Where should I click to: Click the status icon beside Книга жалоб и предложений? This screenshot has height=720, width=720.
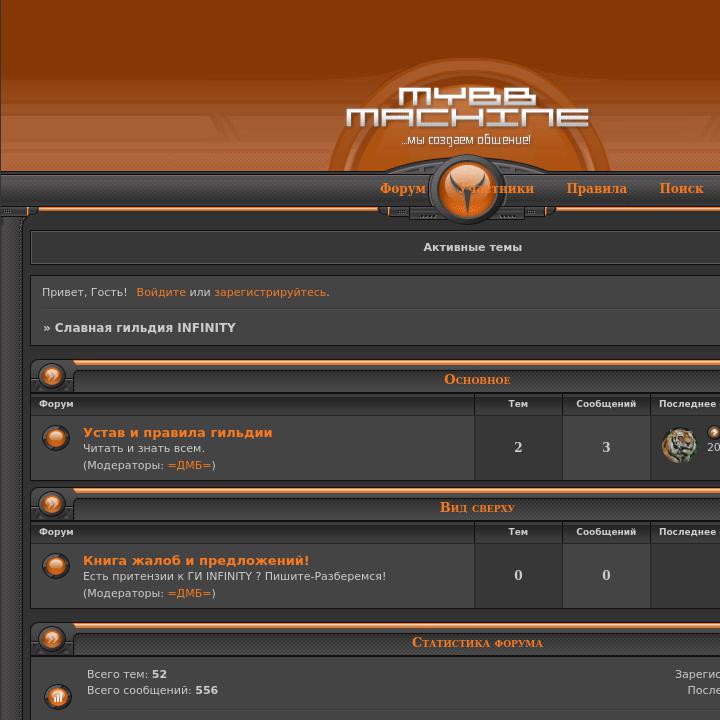[56, 565]
